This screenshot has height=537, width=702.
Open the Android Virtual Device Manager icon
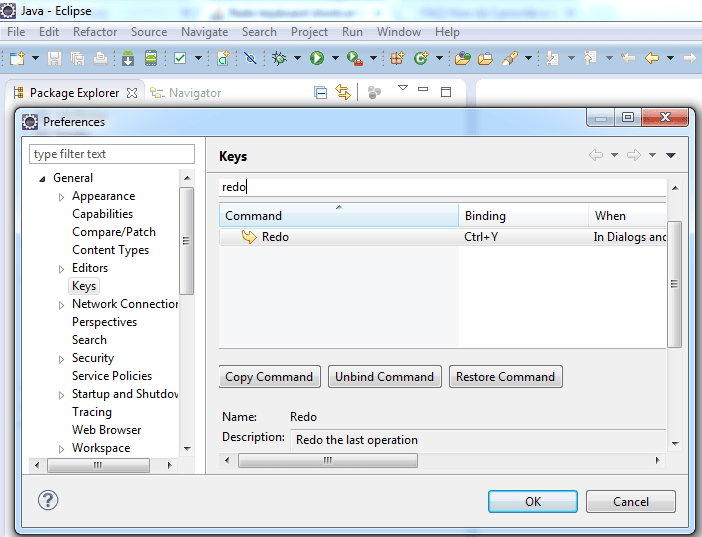coord(151,58)
